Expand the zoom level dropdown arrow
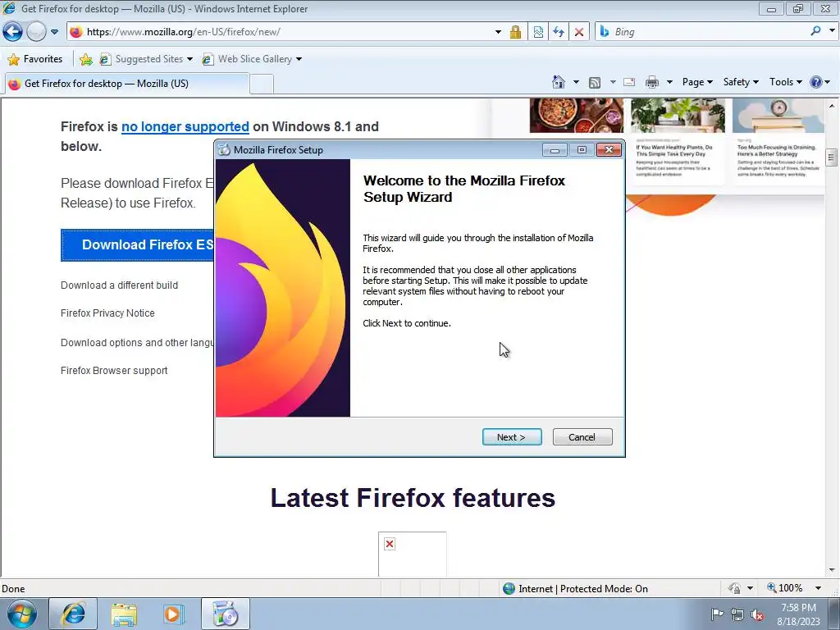Viewport: 840px width, 630px height. (x=818, y=588)
